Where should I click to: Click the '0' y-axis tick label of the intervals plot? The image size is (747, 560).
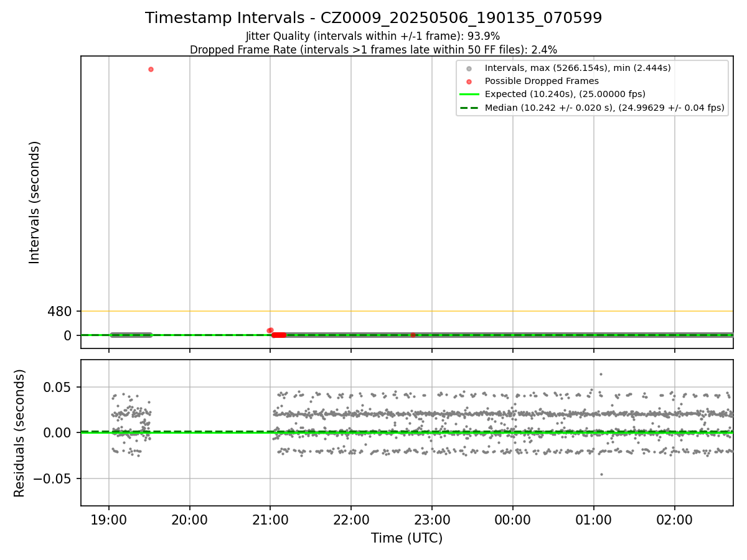[68, 335]
